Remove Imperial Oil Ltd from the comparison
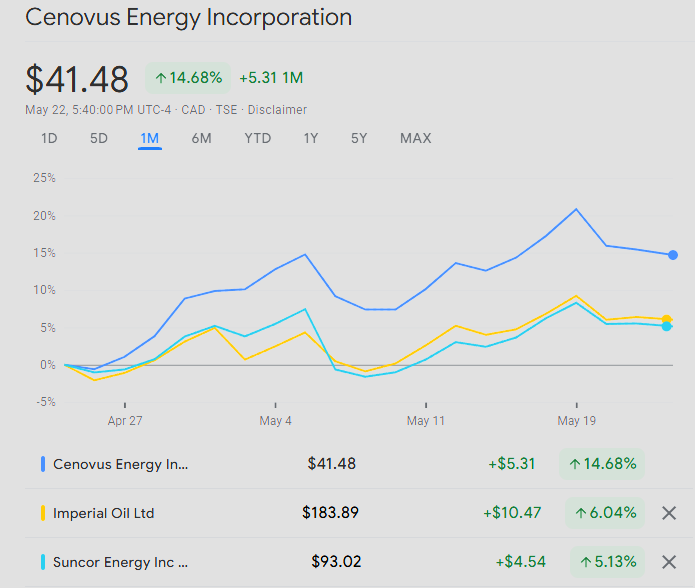 click(x=668, y=513)
